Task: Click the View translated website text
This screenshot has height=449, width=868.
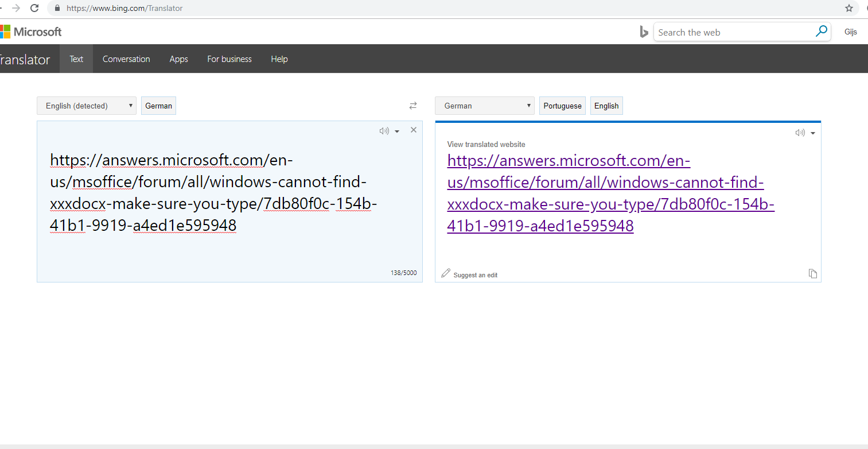Action: 486,144
